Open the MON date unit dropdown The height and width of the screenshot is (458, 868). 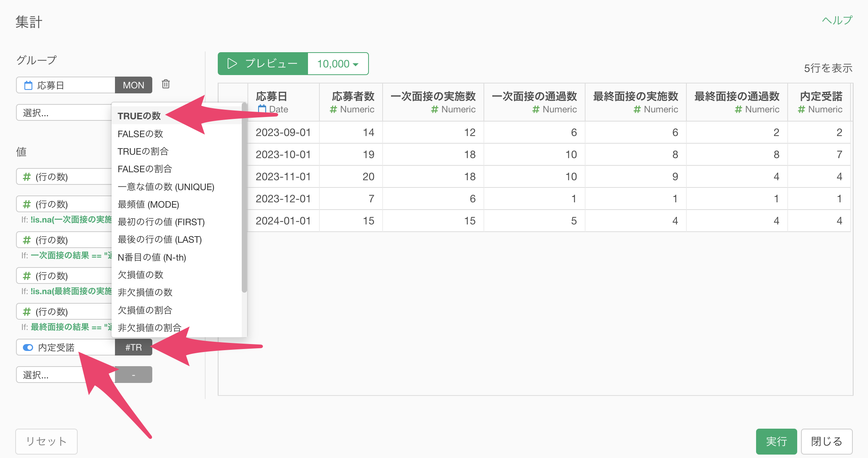(x=134, y=85)
